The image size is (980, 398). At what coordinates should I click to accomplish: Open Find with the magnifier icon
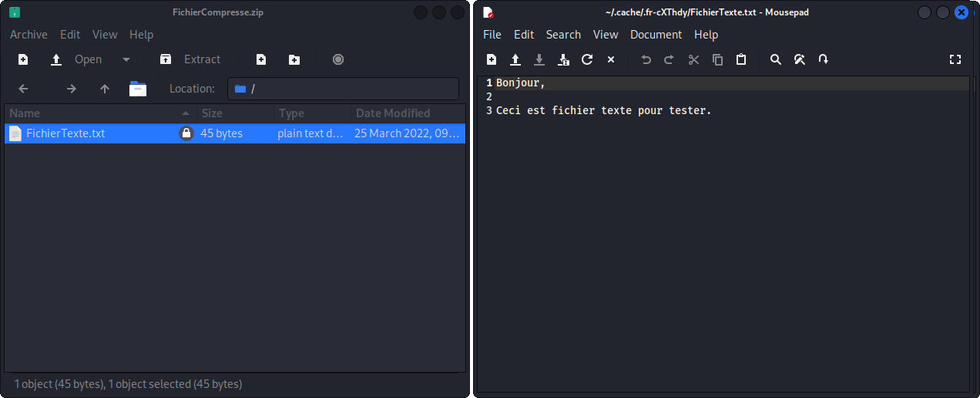point(776,59)
